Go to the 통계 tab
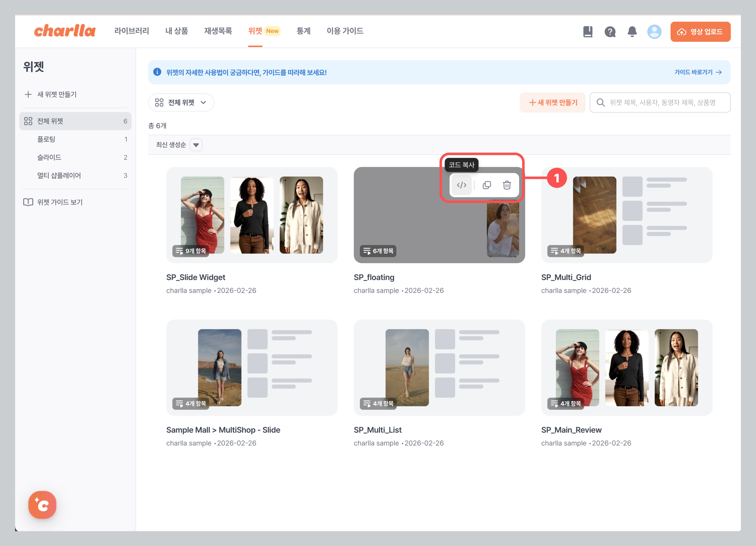Viewport: 756px width, 546px height. [303, 31]
